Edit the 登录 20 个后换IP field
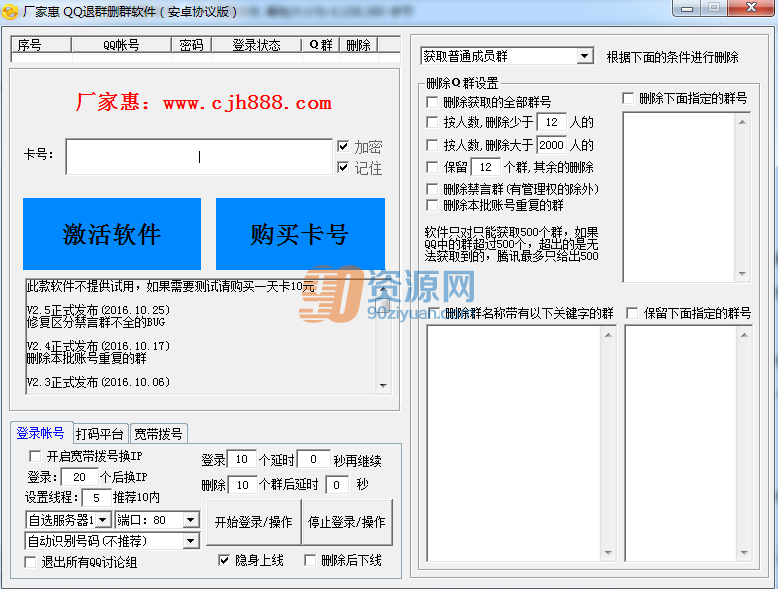Viewport: 778px width, 589px height. point(79,477)
